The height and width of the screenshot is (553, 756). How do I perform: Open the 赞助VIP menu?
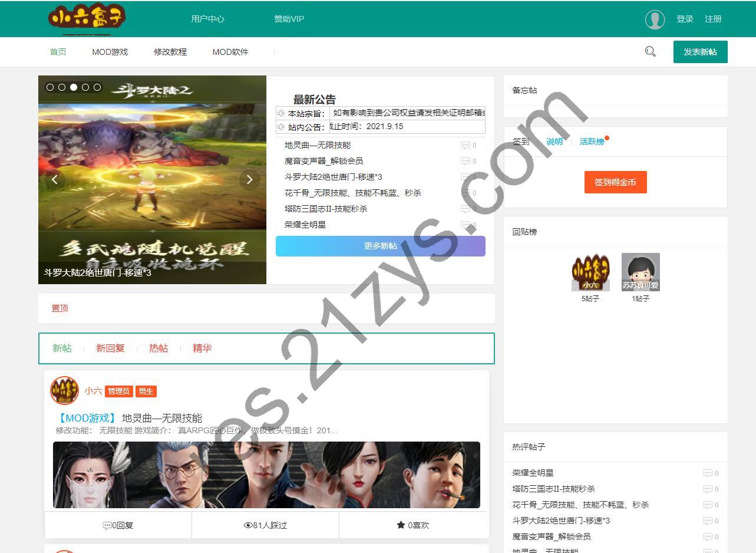point(289,19)
